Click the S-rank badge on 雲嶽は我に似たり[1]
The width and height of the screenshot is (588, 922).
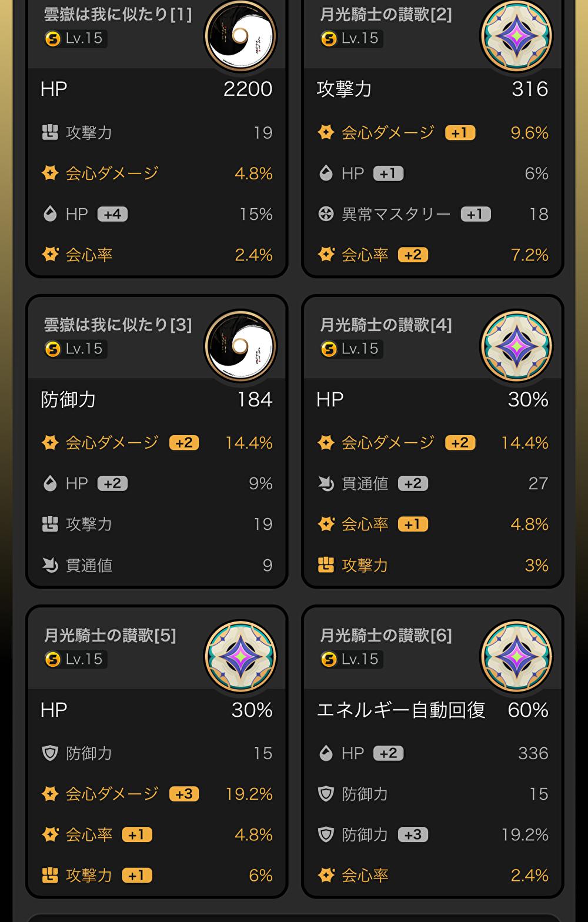pyautogui.click(x=53, y=39)
